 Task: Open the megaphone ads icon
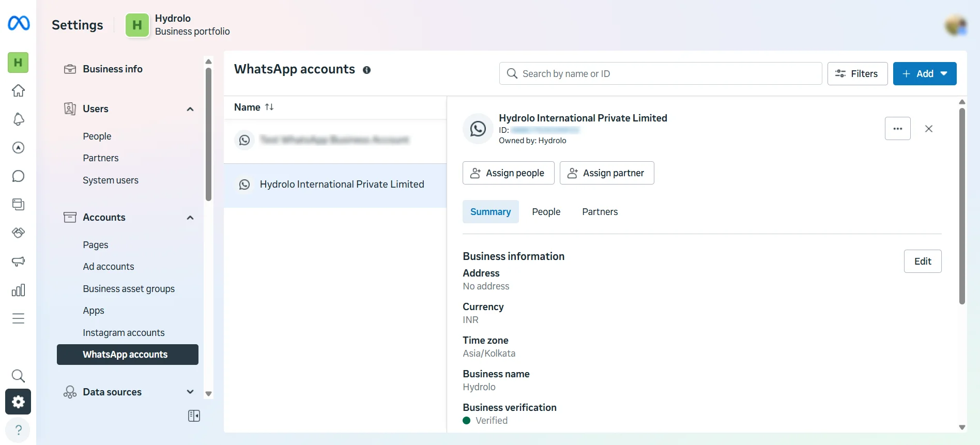click(x=19, y=262)
